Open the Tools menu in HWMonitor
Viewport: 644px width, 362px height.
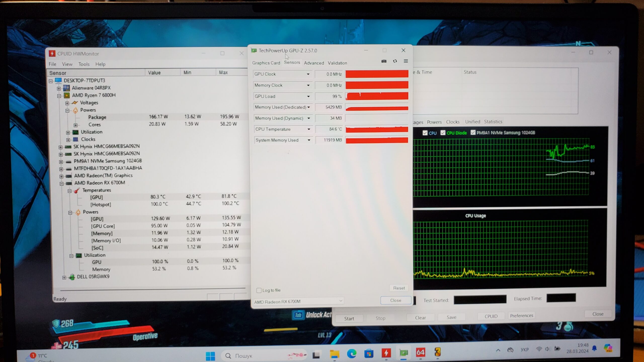tap(84, 64)
